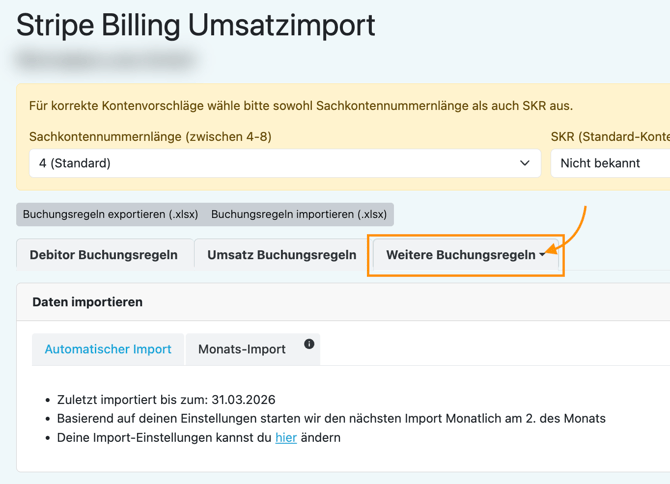Click Buchungsregeln importieren (.xlsx) button
670x484 pixels.
(x=299, y=214)
